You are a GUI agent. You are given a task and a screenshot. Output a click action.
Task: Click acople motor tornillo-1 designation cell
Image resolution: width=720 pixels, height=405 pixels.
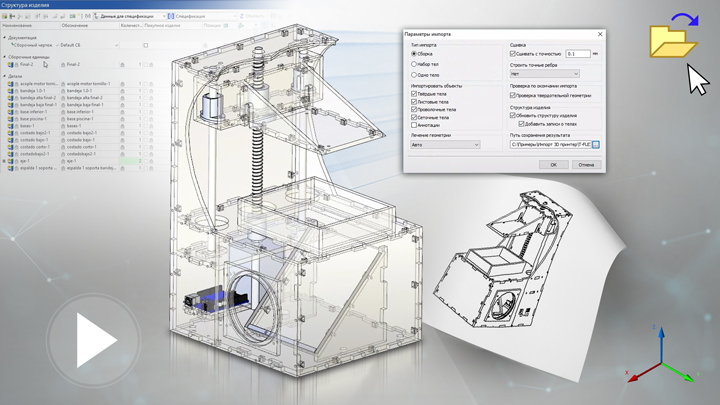tap(89, 84)
